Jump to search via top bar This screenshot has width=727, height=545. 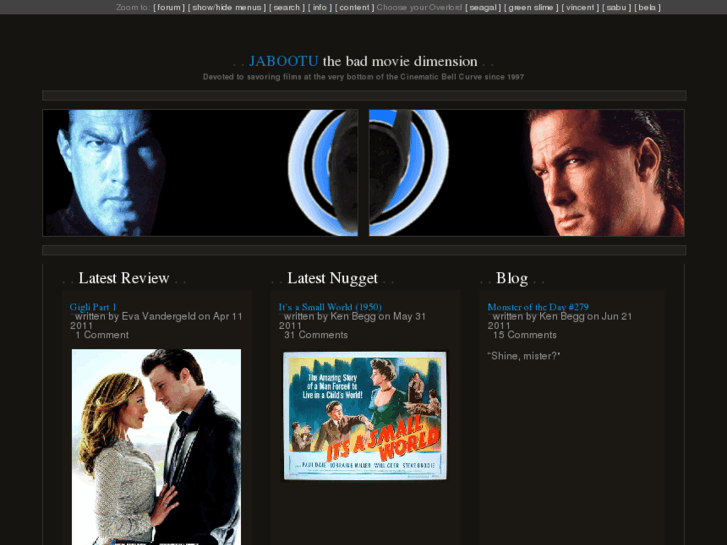[287, 7]
